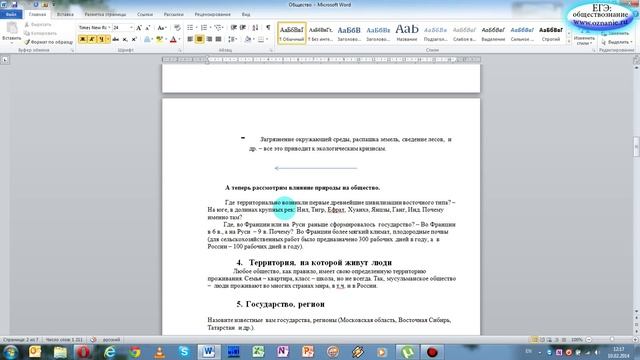Click increase indent icon
This screenshot has height=360, width=640.
(x=243, y=27)
